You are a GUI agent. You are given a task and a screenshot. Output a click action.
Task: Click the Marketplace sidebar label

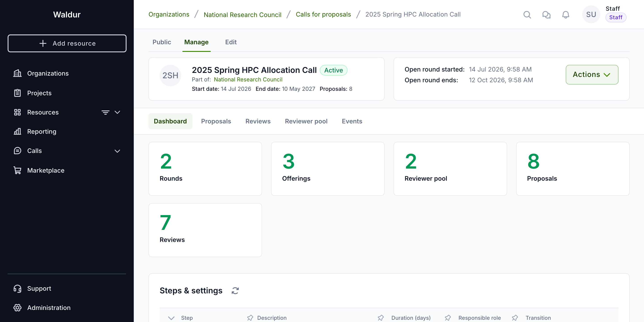pyautogui.click(x=46, y=170)
